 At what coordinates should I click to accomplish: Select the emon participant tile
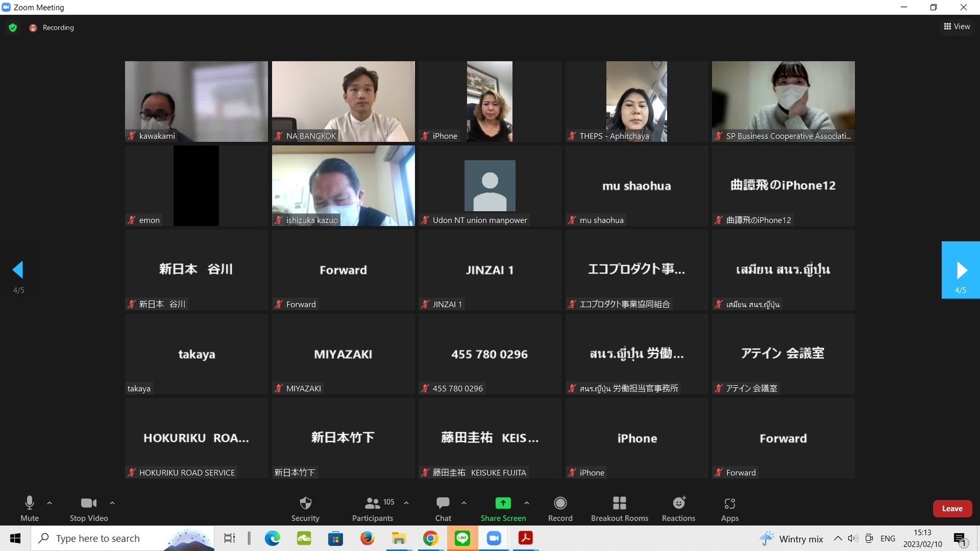click(196, 185)
